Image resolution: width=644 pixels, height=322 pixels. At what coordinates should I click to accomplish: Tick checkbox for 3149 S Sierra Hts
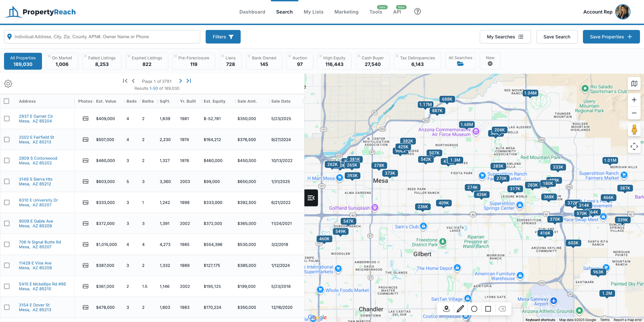click(x=7, y=181)
